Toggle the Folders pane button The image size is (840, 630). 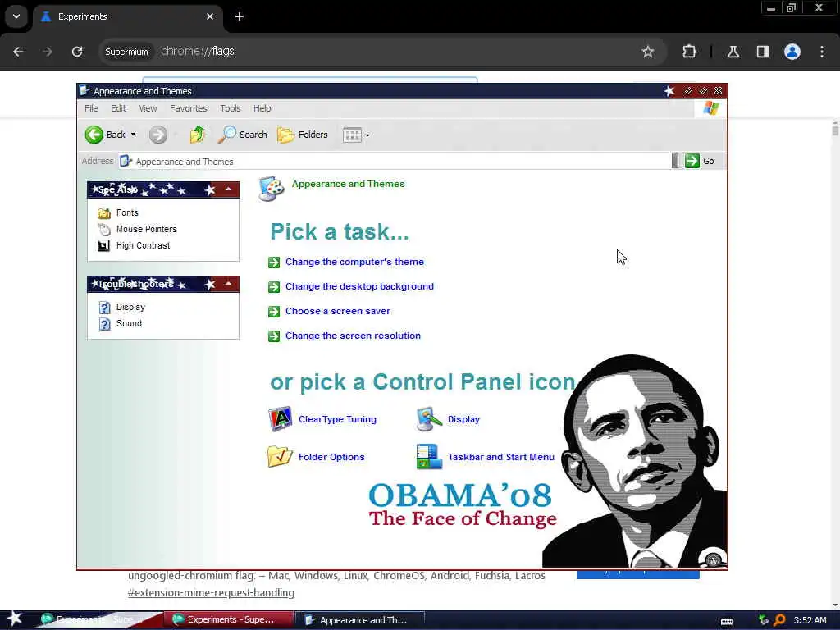coord(303,135)
